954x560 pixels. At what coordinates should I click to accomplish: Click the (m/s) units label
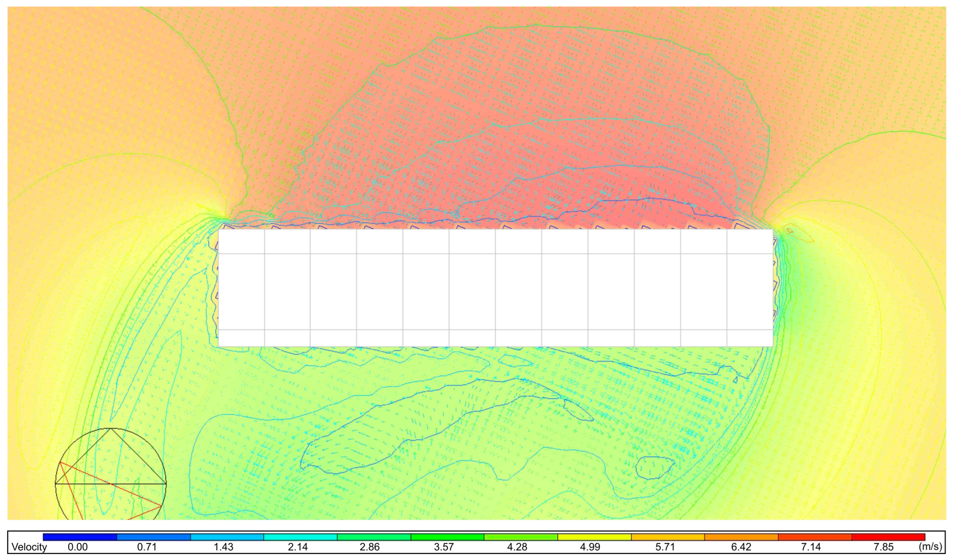point(930,547)
